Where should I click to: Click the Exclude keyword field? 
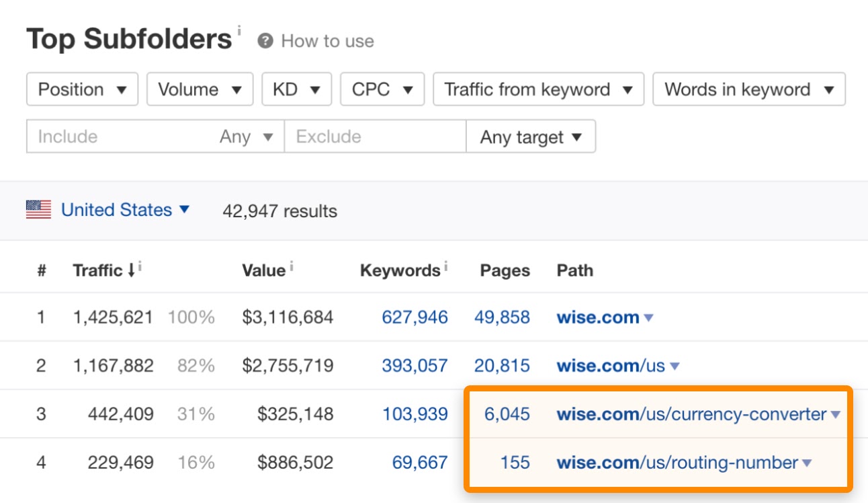tap(374, 137)
